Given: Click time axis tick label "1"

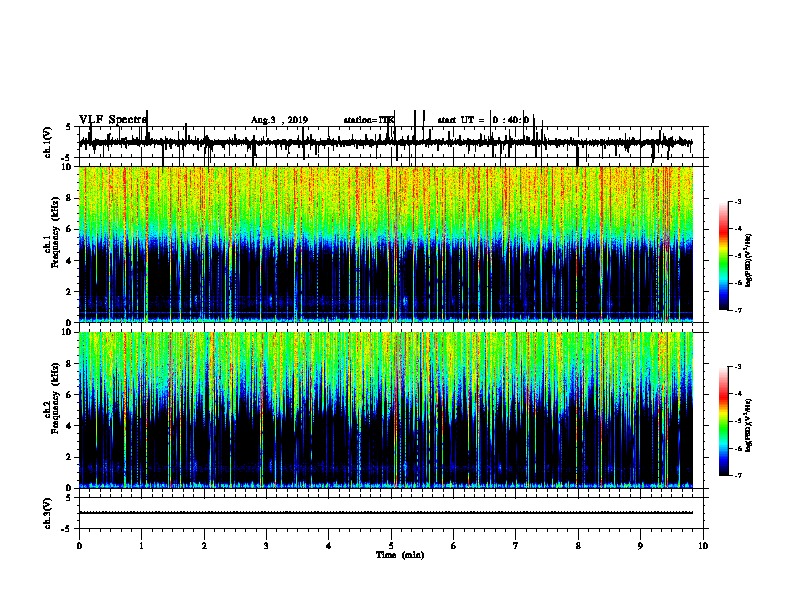Looking at the screenshot, I should click(141, 546).
